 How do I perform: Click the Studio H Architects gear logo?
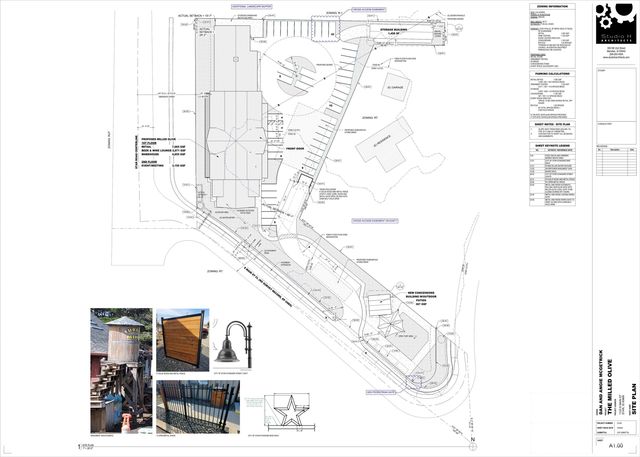(x=616, y=23)
